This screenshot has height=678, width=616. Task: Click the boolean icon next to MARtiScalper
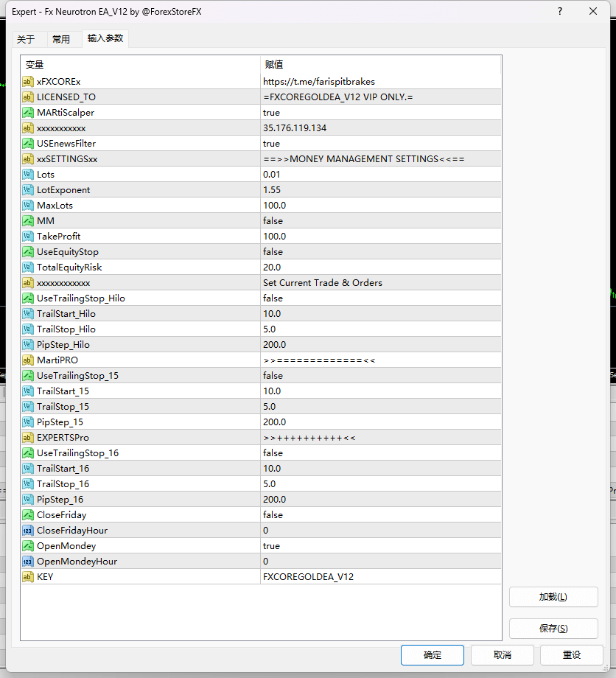tap(27, 113)
